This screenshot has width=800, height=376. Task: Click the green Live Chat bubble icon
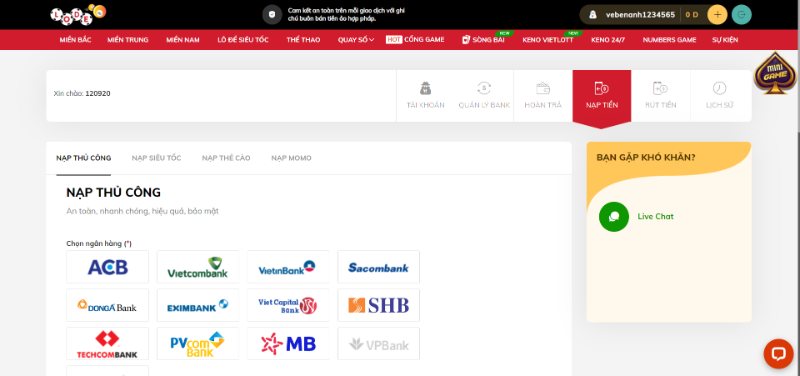(614, 216)
